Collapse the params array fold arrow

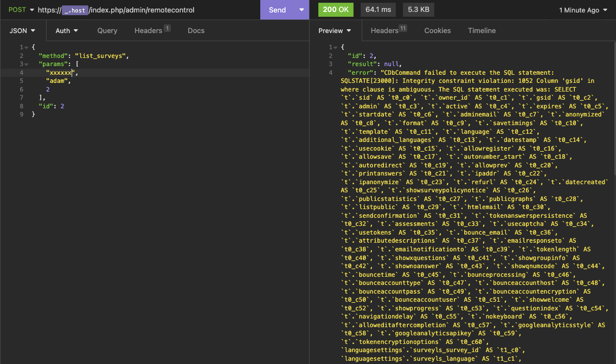(25, 64)
